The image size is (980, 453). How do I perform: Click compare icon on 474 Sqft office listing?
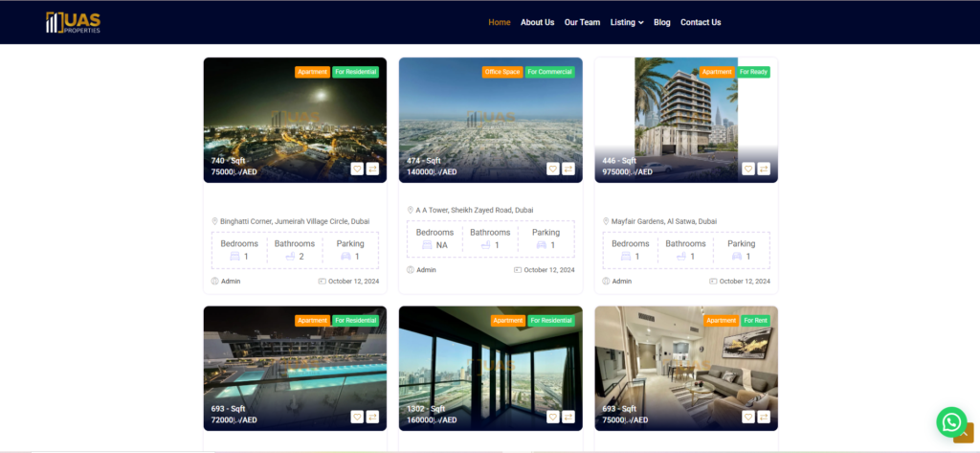[568, 169]
